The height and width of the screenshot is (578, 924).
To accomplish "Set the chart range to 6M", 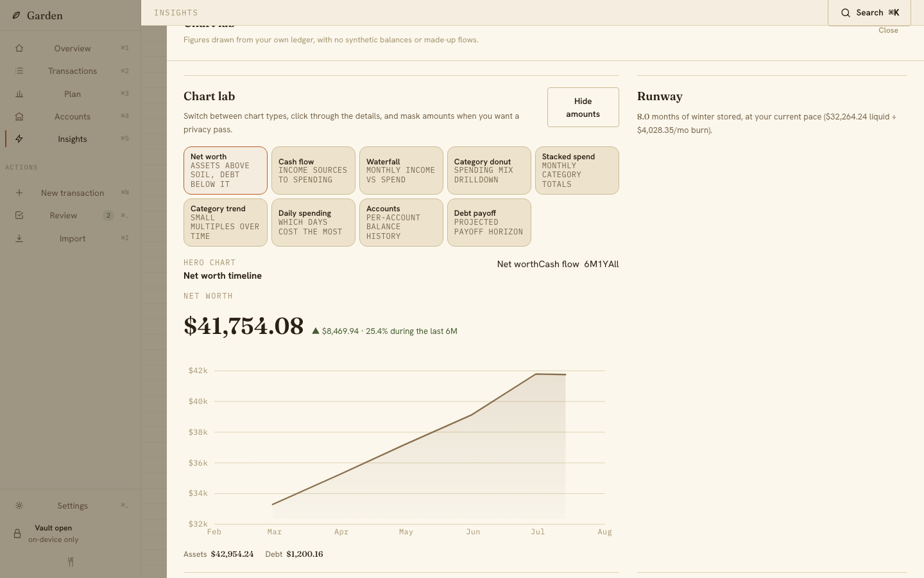I will pos(590,264).
